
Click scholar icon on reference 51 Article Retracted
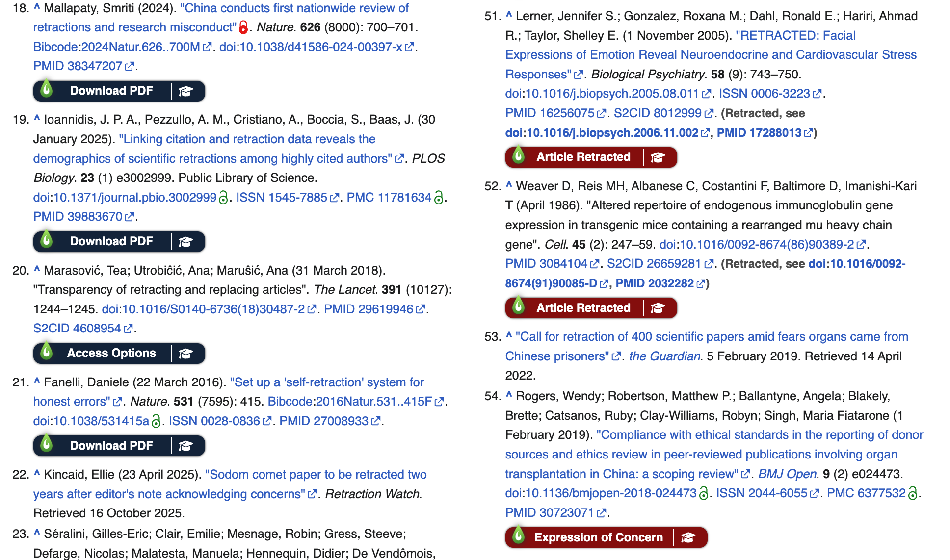point(658,157)
